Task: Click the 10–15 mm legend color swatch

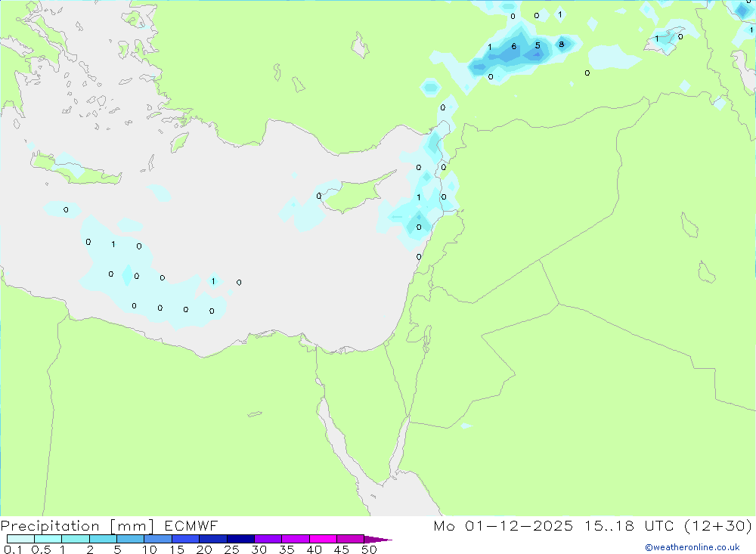Action: pos(158,539)
